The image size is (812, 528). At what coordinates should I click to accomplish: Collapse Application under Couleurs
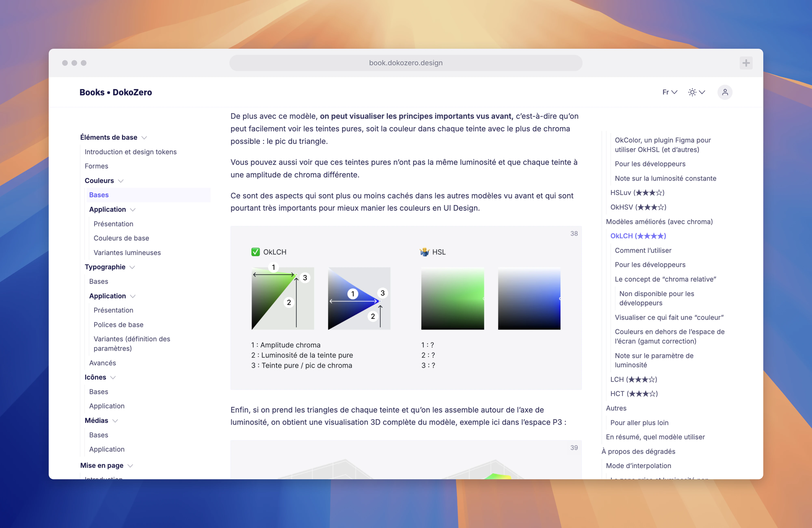(133, 210)
